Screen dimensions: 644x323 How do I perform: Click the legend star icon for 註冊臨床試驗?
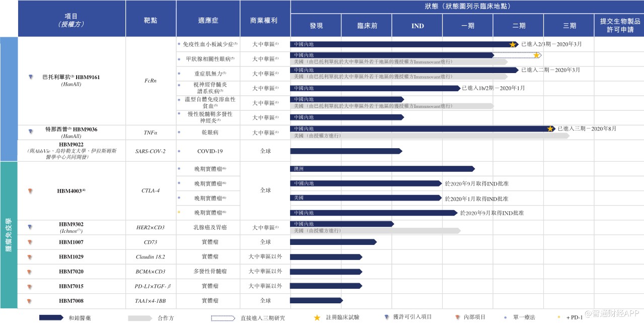317,317
